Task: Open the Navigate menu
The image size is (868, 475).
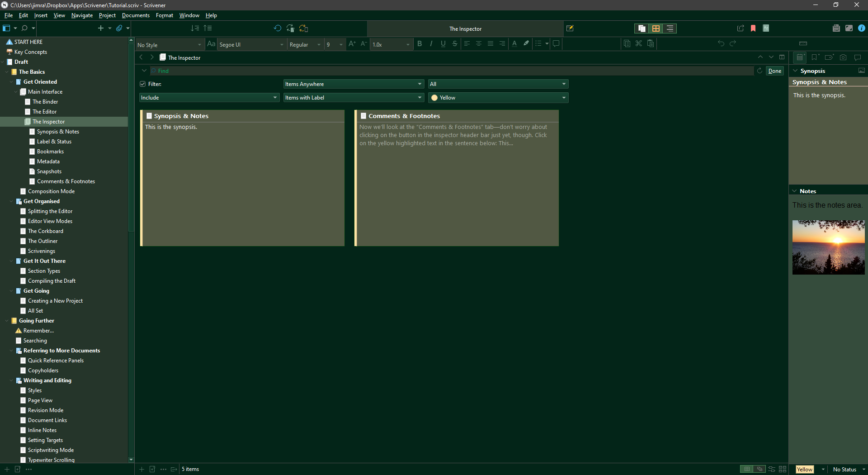Action: (x=82, y=15)
